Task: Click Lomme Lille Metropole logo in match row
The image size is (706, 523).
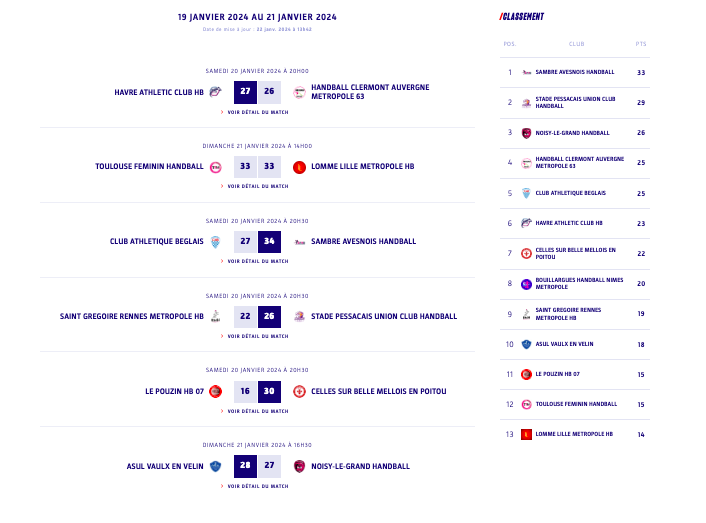Action: point(299,167)
